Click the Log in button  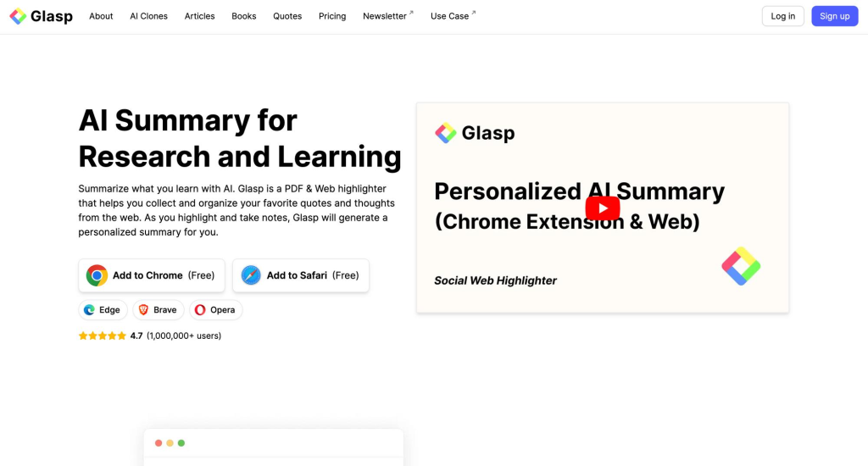pos(782,16)
